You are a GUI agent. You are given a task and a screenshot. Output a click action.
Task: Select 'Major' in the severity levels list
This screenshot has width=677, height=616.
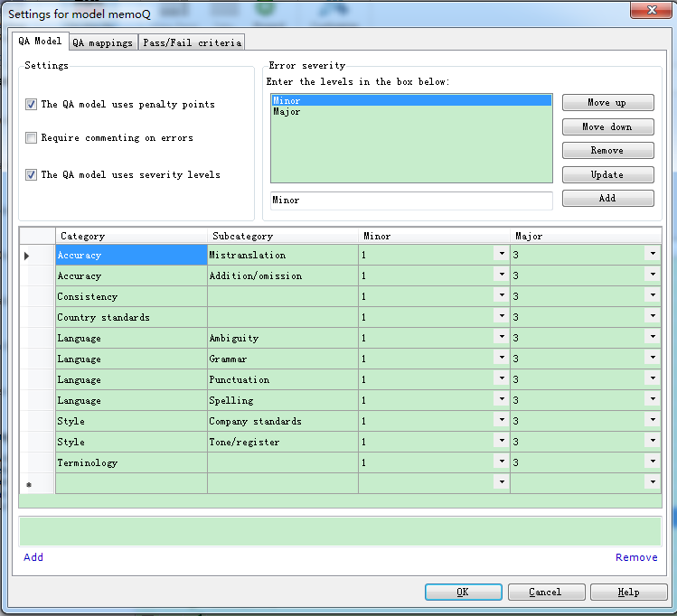coord(411,112)
